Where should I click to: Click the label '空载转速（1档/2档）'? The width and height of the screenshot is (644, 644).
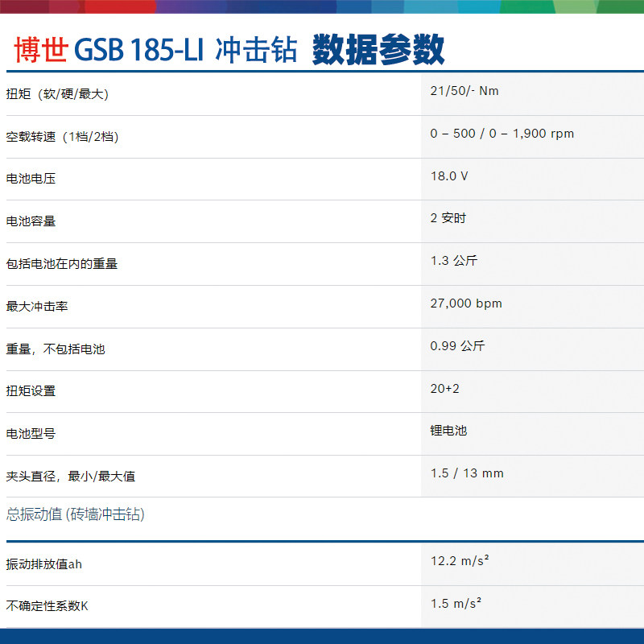[x=63, y=136]
